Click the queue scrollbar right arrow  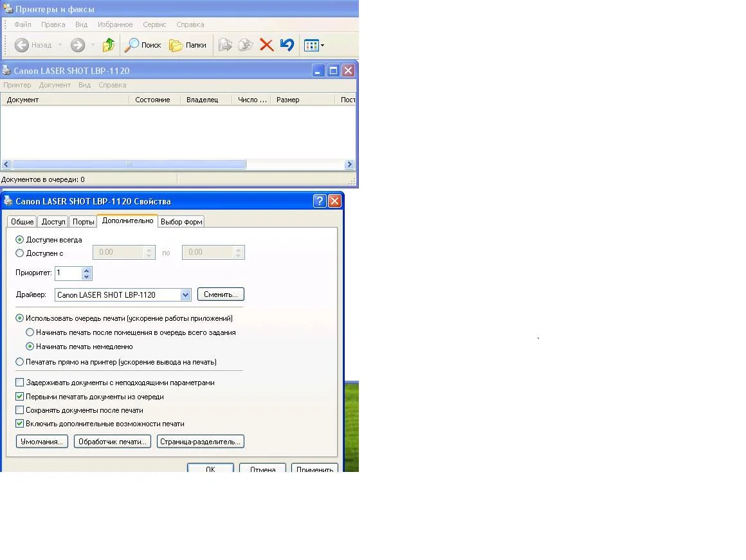point(350,165)
